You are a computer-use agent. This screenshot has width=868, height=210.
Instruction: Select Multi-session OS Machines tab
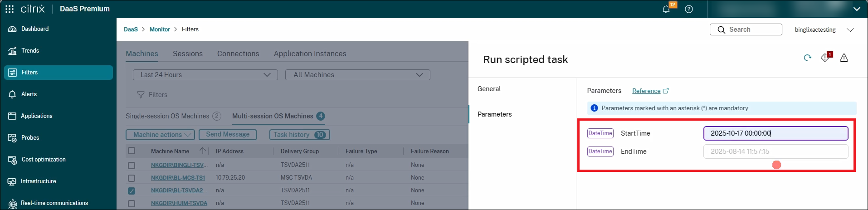click(x=278, y=116)
